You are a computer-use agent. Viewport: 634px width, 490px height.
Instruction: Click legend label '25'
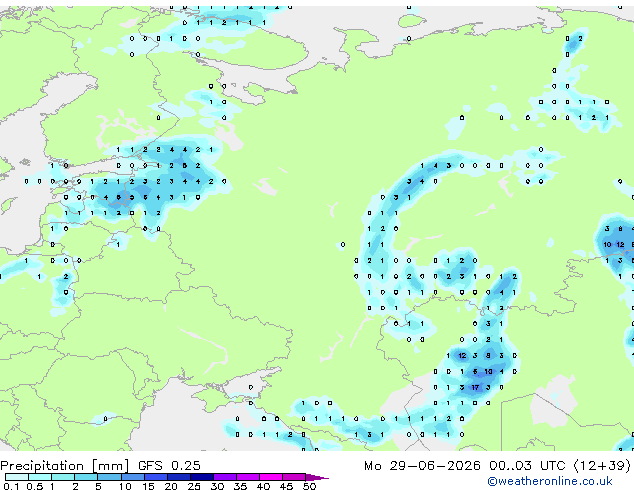coord(194,486)
